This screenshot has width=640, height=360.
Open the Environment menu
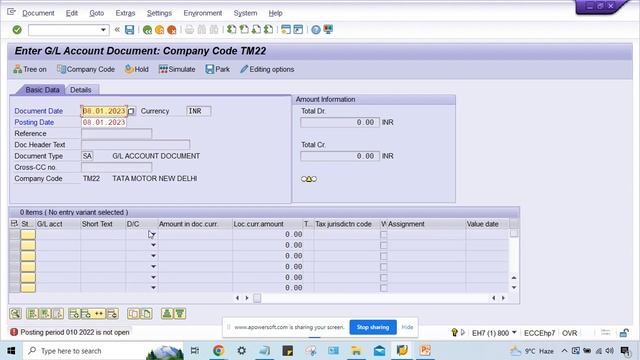(x=203, y=13)
